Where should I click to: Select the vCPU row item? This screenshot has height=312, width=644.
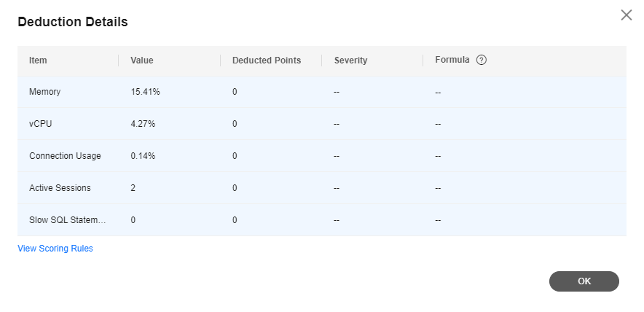click(41, 124)
